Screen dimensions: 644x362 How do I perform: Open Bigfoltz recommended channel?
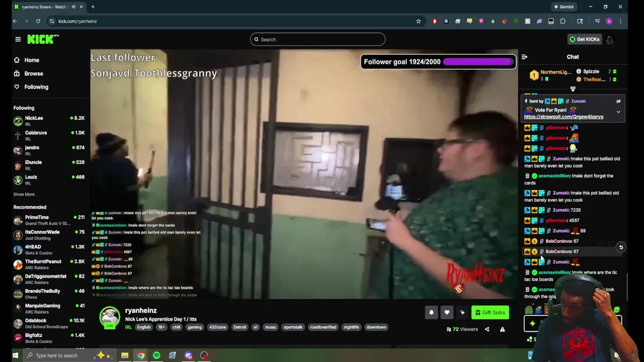click(49, 338)
